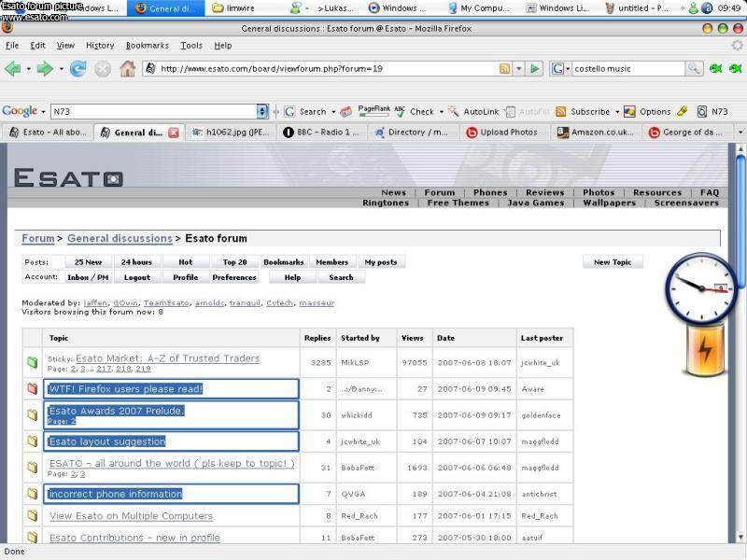Screen dimensions: 747x560
Task: Open topic View Esato on Multiple Computers
Action: tap(131, 516)
